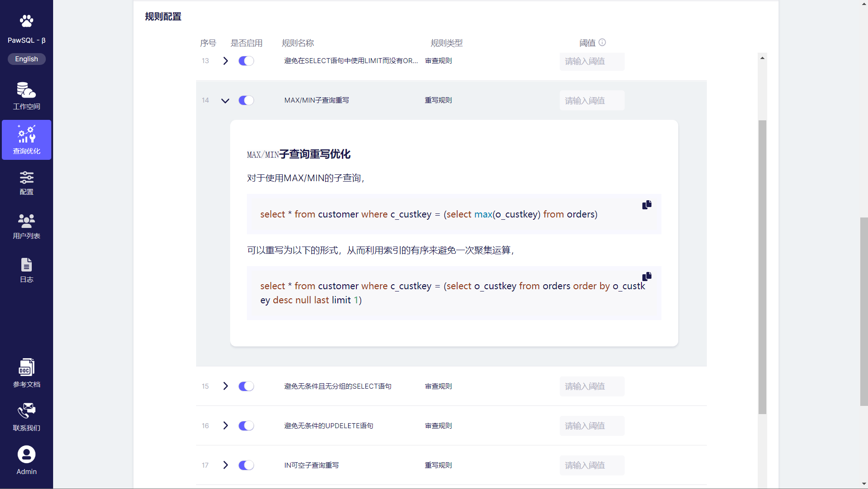Collapse the expanded rule 14 details
This screenshot has height=489, width=868.
pos(225,101)
